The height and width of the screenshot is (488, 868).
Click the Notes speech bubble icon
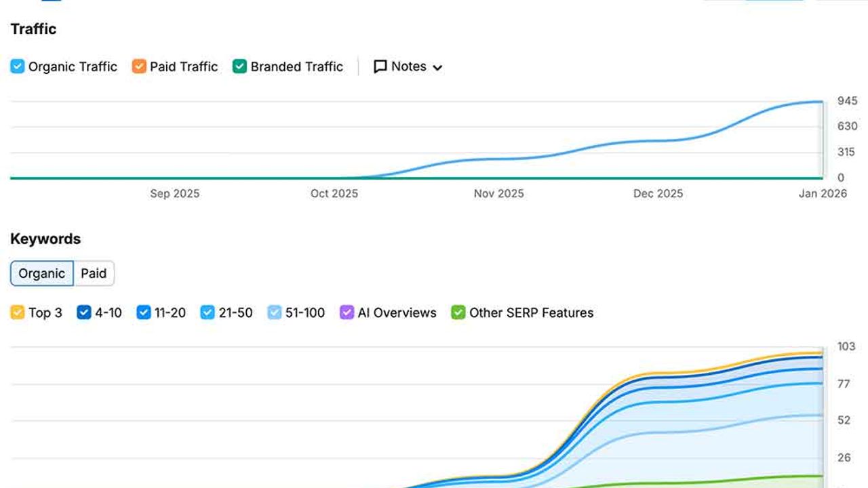coord(380,66)
